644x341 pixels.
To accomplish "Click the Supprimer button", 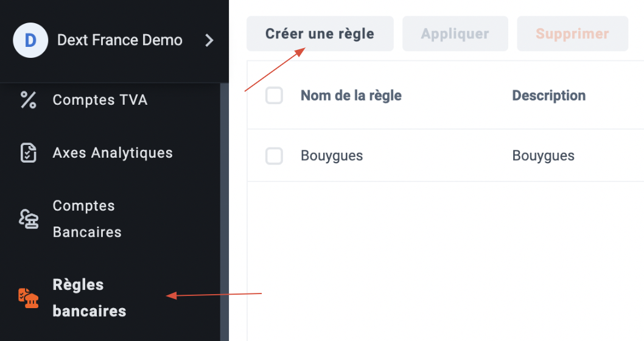I will [573, 33].
